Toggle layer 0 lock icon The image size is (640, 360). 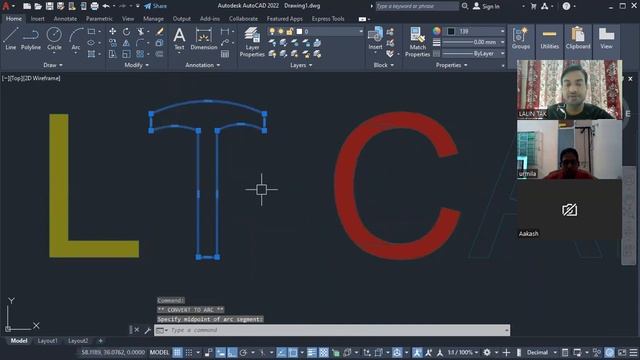pyautogui.click(x=290, y=31)
